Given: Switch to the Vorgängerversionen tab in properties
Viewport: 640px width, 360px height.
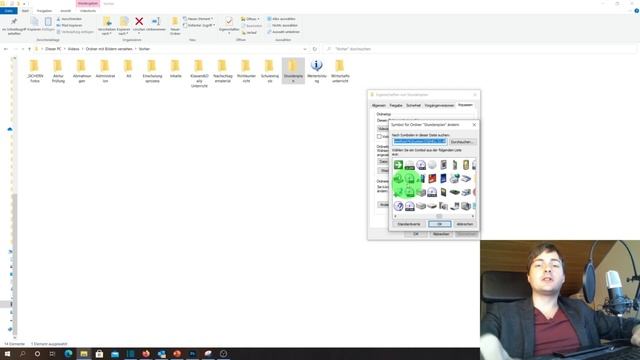Looking at the screenshot, I should [x=439, y=105].
